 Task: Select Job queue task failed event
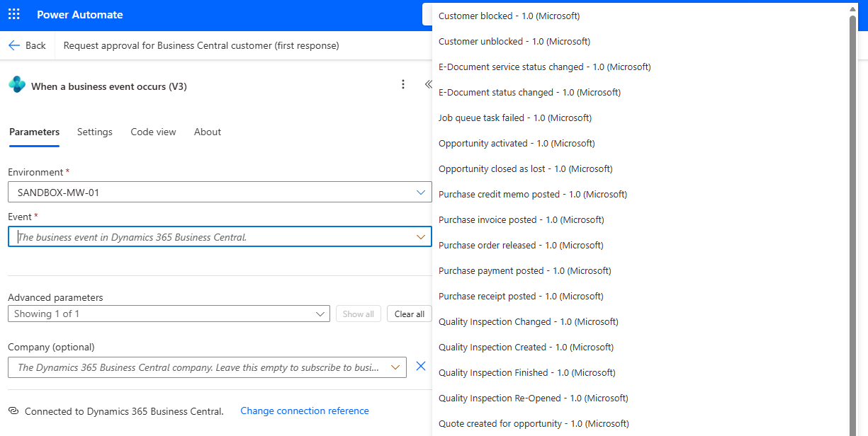coord(514,117)
